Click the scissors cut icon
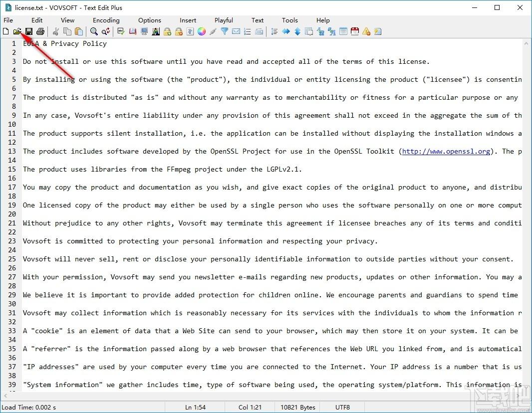532x413 pixels. (x=56, y=31)
